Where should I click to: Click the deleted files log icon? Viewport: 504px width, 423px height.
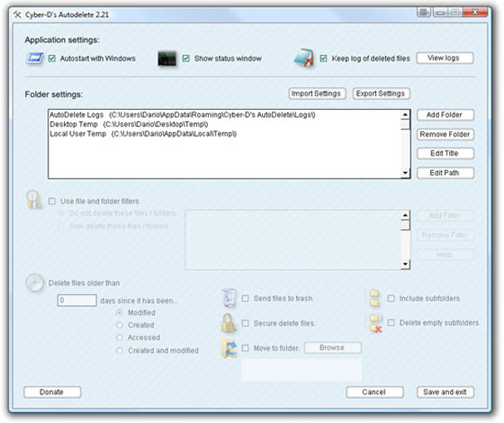coord(304,58)
